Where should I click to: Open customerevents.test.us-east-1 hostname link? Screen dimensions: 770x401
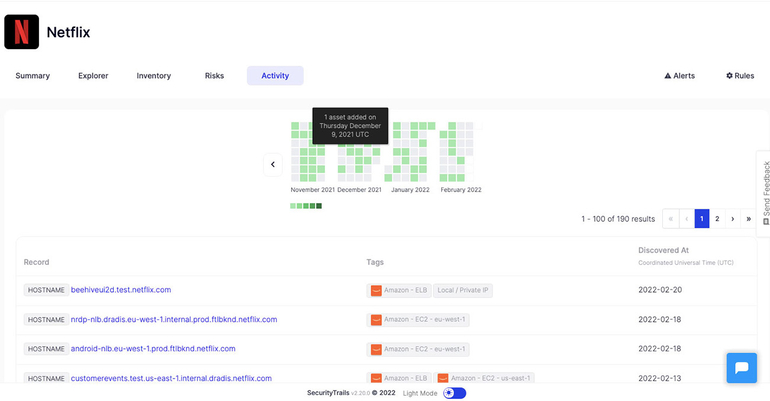click(x=171, y=378)
